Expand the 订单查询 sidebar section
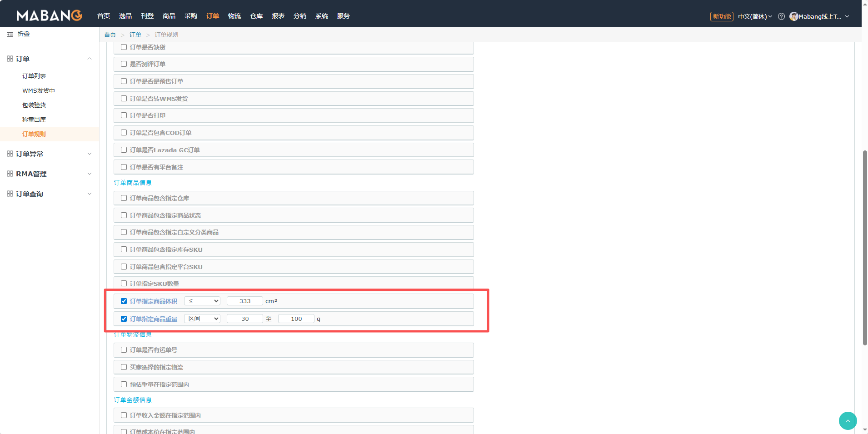 tap(90, 194)
